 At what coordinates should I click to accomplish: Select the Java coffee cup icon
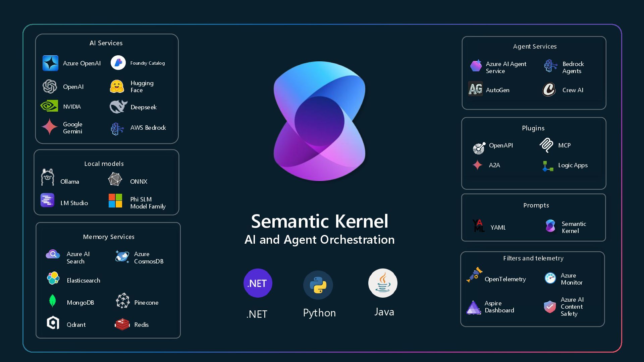[x=383, y=283]
